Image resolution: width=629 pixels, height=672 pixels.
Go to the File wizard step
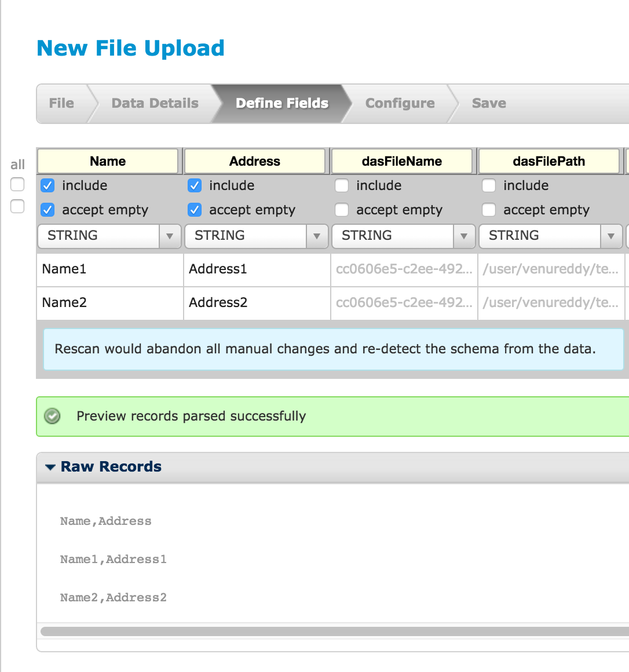62,103
